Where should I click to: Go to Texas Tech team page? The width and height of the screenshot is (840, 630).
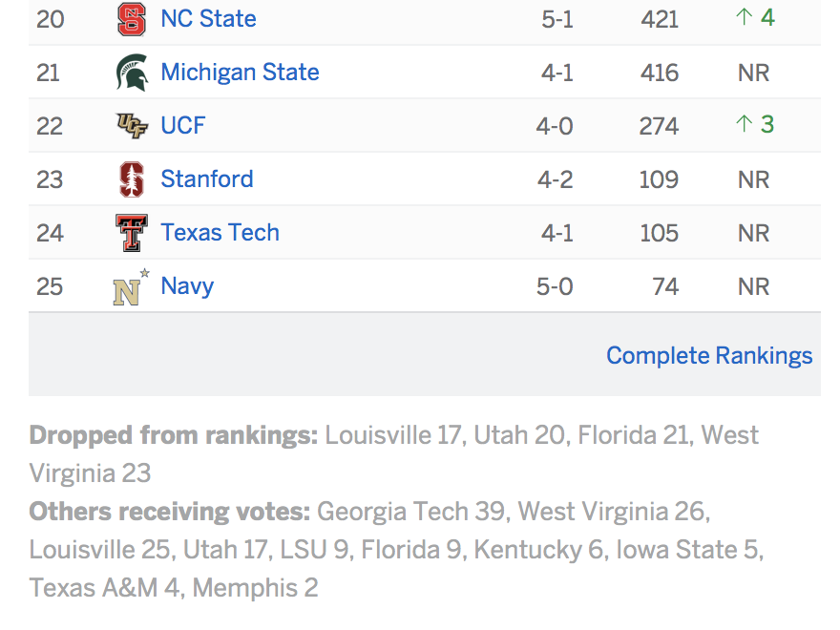coord(220,233)
